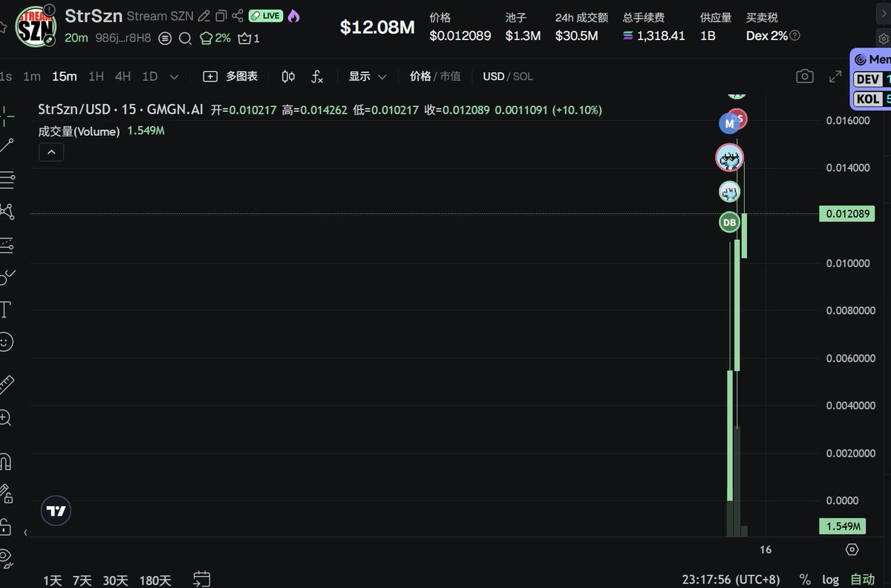The height and width of the screenshot is (588, 891).
Task: Switch to 1s timeframe
Action: pyautogui.click(x=6, y=76)
